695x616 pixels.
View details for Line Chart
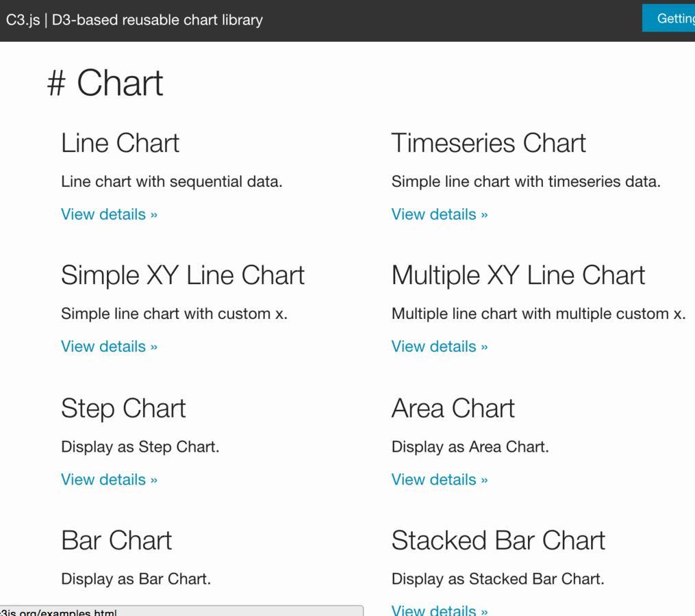109,214
